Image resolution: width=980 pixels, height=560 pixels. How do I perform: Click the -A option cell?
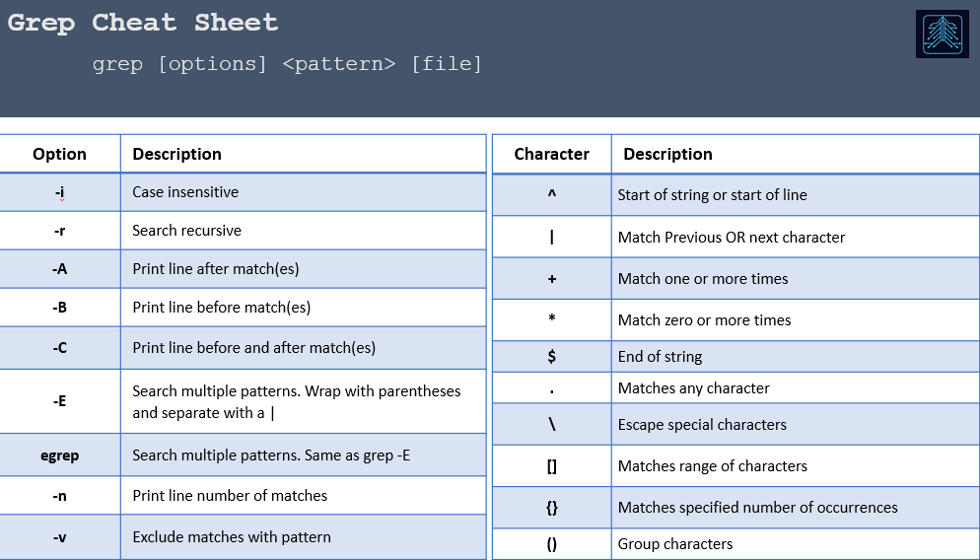[59, 269]
